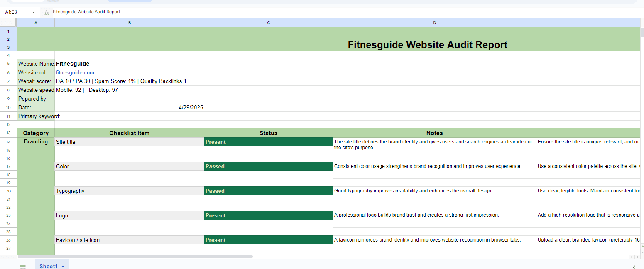Select the cell 'Upload a clear, branded favicon'
This screenshot has height=269, width=644.
point(588,244)
